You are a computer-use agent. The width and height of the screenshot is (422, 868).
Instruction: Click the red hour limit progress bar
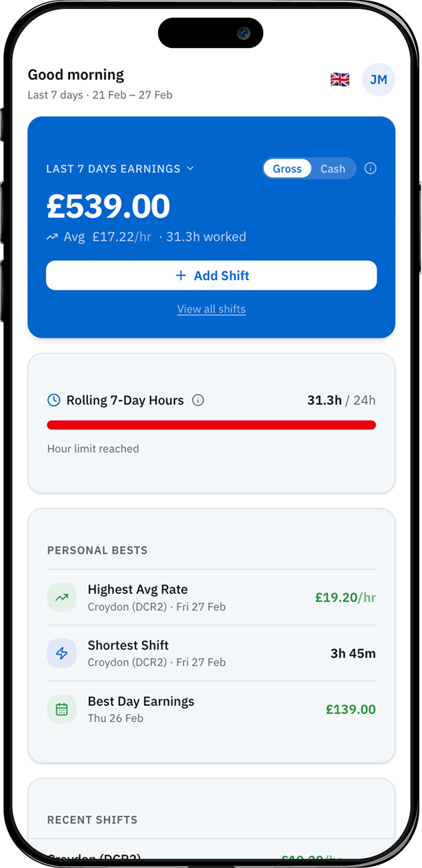click(x=211, y=425)
